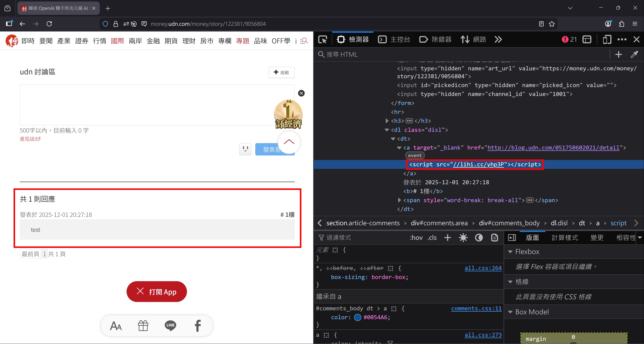Share the article via LINE icon
Screen dimensions: 644x344
(x=171, y=326)
